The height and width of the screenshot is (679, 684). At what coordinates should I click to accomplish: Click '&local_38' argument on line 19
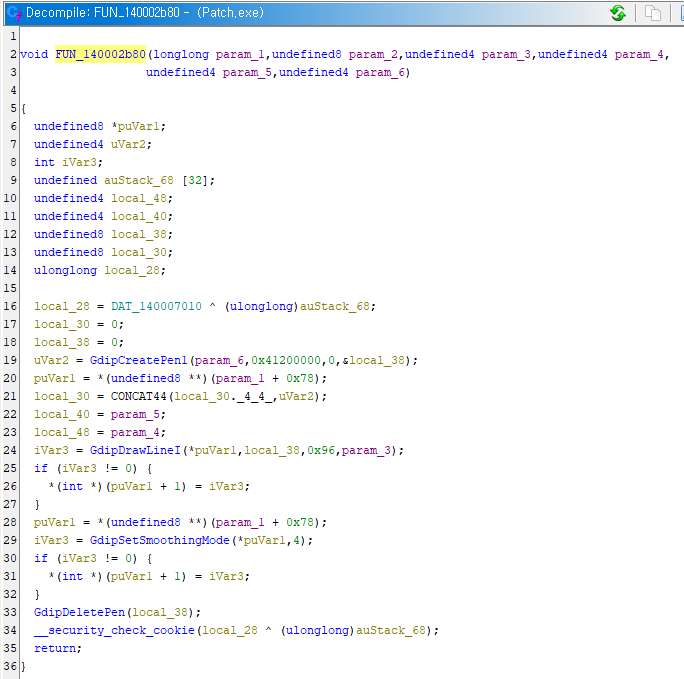373,361
